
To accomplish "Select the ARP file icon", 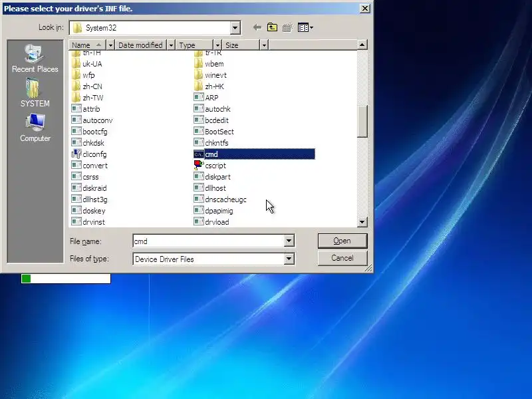I will point(198,98).
